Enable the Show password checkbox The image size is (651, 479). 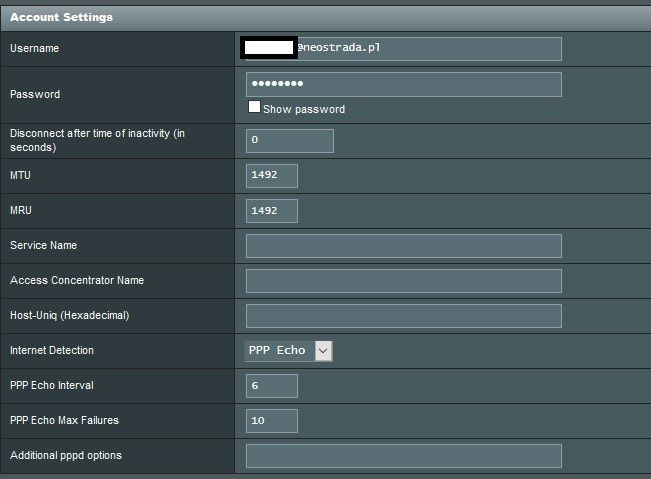click(x=254, y=107)
